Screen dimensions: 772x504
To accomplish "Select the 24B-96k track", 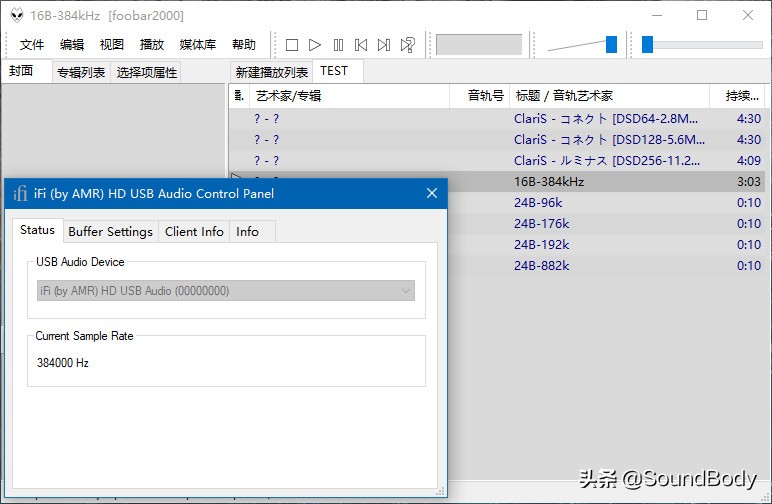I will point(606,203).
